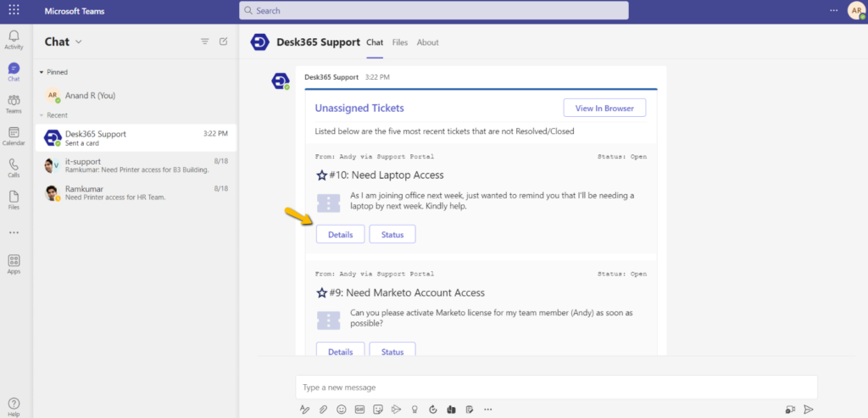
Task: Attach a file with paperclip icon
Action: [323, 410]
